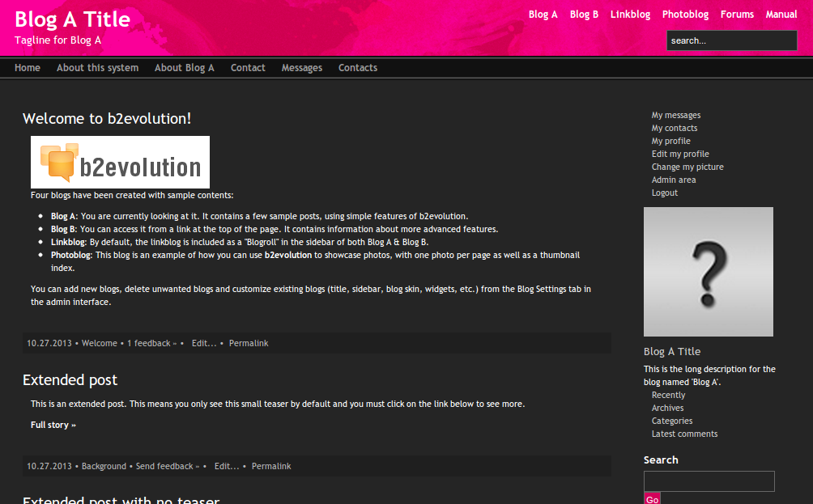Open the Manual header link
The height and width of the screenshot is (504, 813).
pos(781,15)
